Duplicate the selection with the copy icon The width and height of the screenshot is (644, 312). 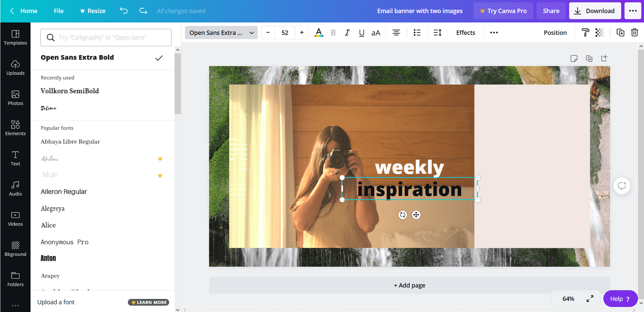620,33
